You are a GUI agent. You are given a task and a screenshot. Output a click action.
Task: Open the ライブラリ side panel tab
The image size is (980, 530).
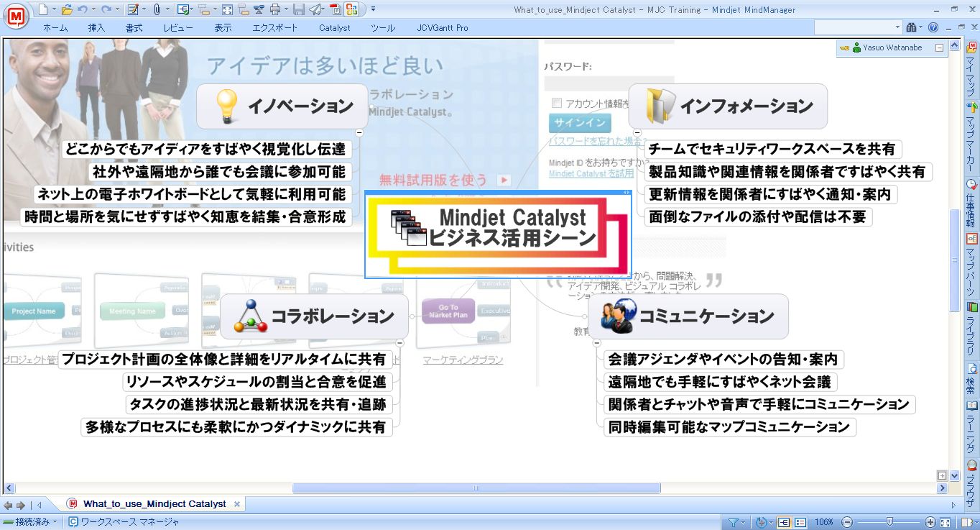(x=971, y=329)
